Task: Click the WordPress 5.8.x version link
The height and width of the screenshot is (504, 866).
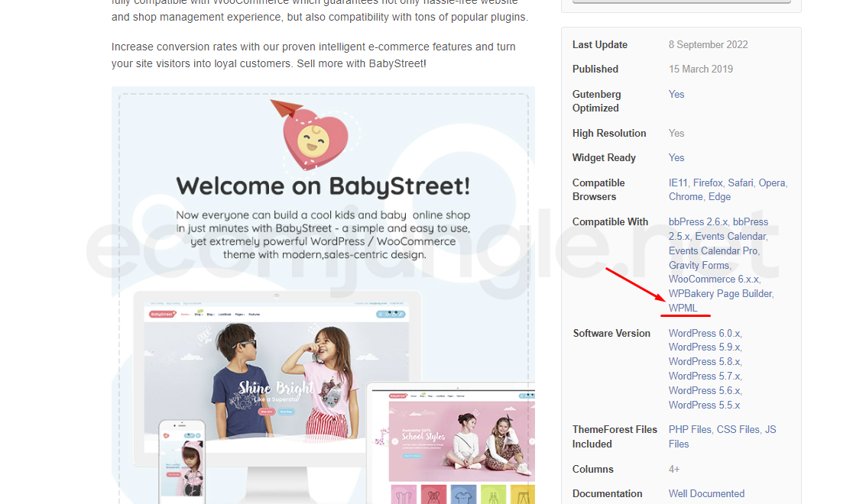Action: coord(704,361)
